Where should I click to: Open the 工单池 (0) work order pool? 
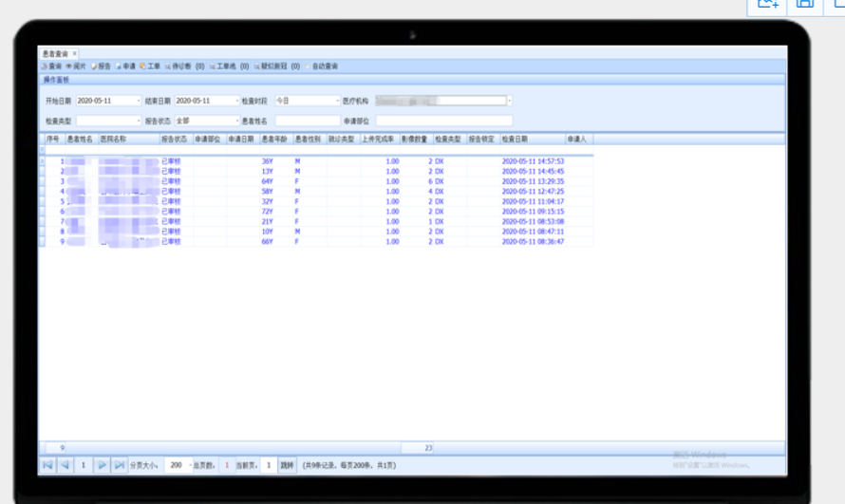pos(230,66)
